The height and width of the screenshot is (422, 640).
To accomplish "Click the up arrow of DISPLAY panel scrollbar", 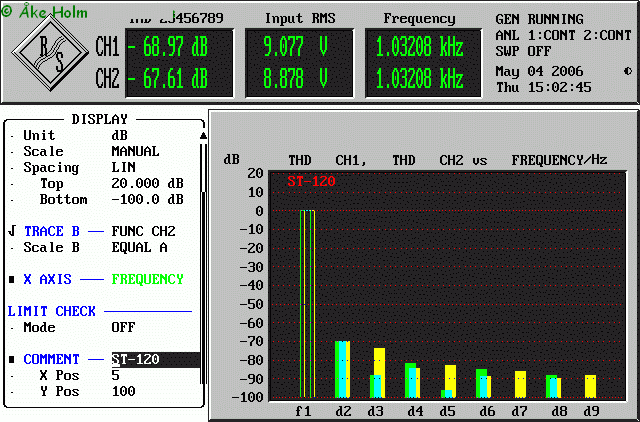I will (x=203, y=136).
